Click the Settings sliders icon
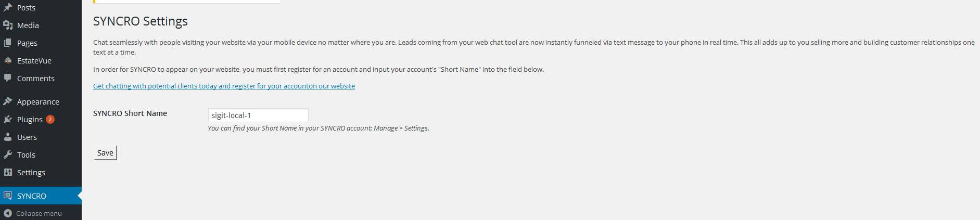980x220 pixels. pyautogui.click(x=7, y=172)
